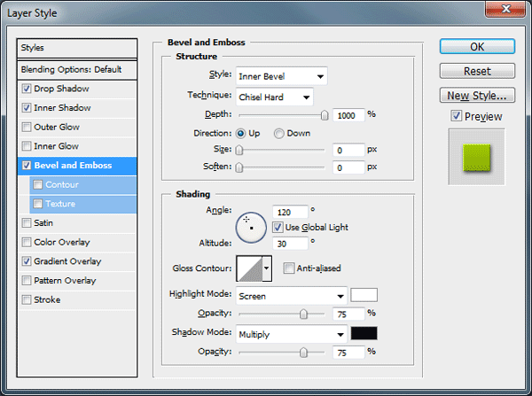
Task: Enable the Outer Glow checkbox
Action: pyautogui.click(x=27, y=128)
